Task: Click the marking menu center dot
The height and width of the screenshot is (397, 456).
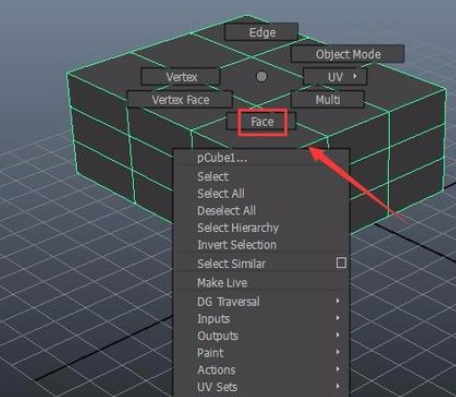Action: point(262,77)
